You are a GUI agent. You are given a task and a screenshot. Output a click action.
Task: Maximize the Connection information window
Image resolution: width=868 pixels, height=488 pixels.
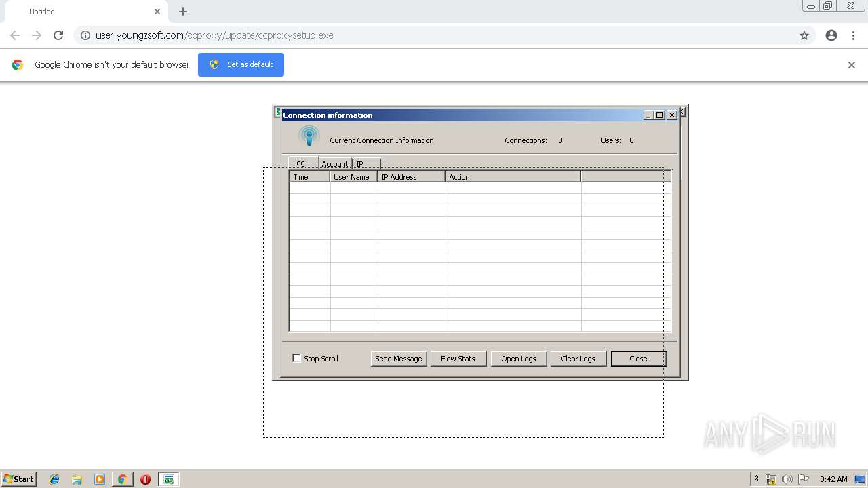660,115
